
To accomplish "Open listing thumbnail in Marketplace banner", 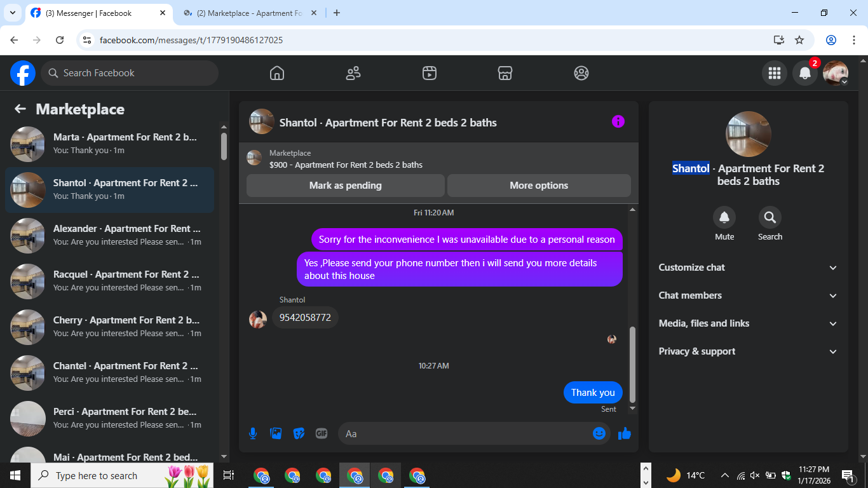I will click(x=254, y=158).
